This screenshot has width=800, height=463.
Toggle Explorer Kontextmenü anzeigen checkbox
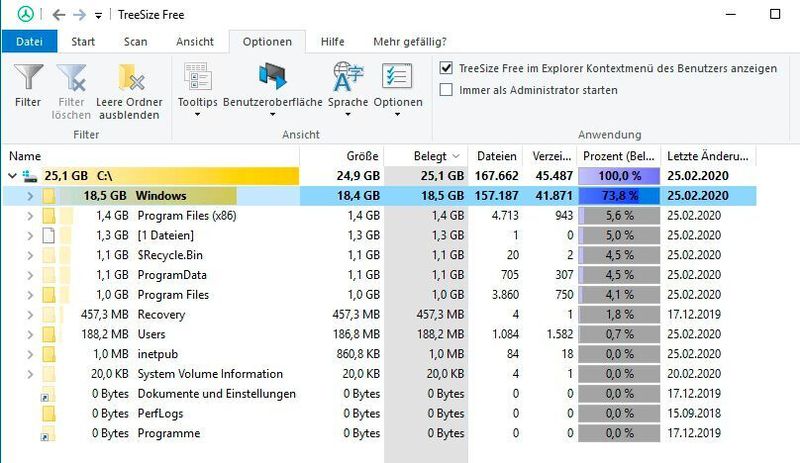click(x=446, y=68)
